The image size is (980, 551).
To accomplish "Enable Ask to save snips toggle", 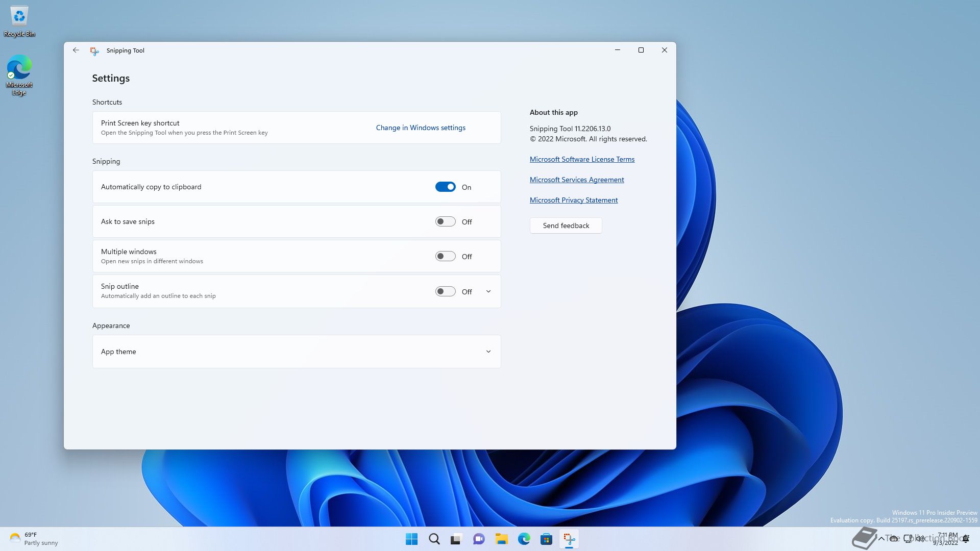I will coord(445,221).
